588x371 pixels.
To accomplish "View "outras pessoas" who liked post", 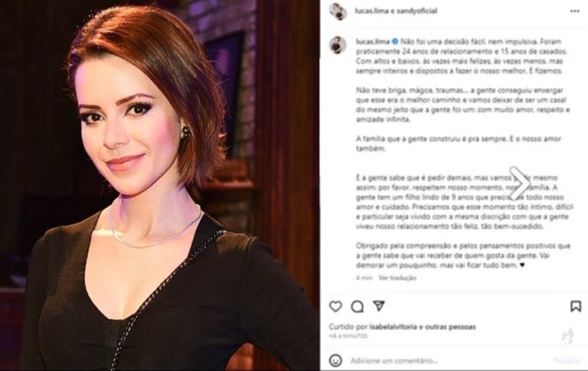I will 450,327.
